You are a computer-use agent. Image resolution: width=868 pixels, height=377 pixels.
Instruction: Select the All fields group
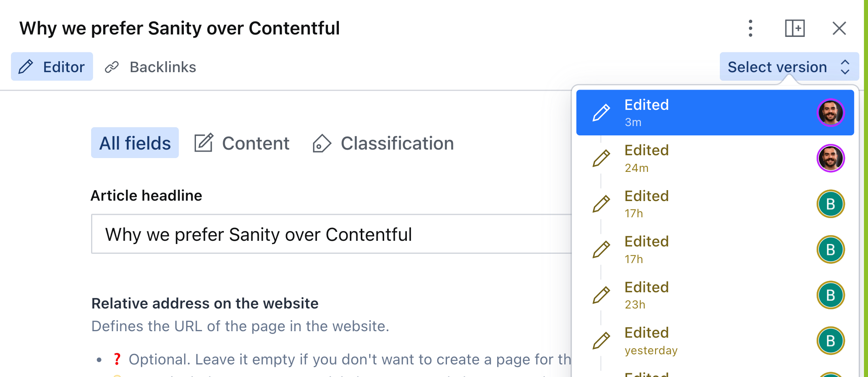(135, 143)
